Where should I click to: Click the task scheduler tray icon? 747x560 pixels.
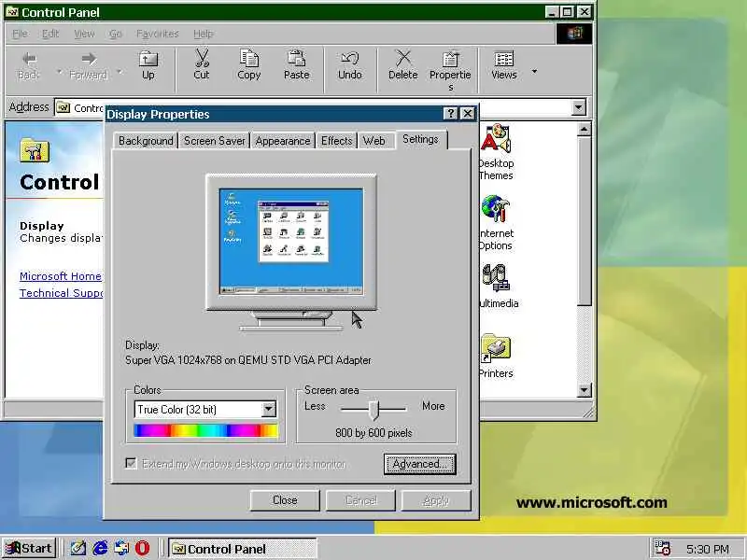pyautogui.click(x=662, y=548)
